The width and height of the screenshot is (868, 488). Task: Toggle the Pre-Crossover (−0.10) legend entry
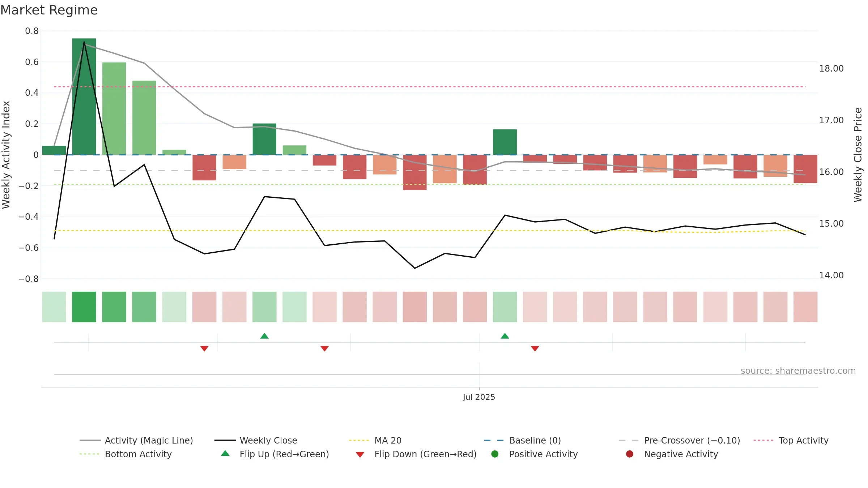pyautogui.click(x=679, y=440)
